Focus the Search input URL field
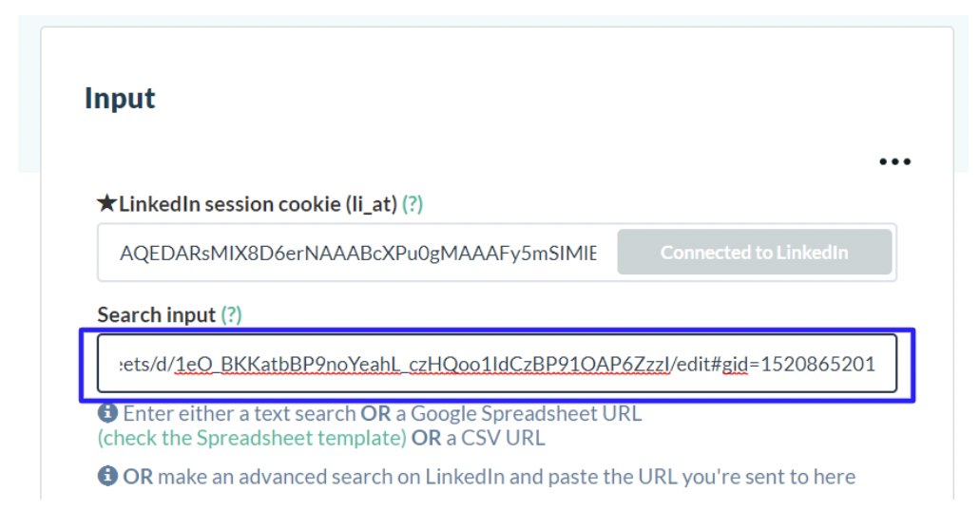This screenshot has width=980, height=528. 497,364
